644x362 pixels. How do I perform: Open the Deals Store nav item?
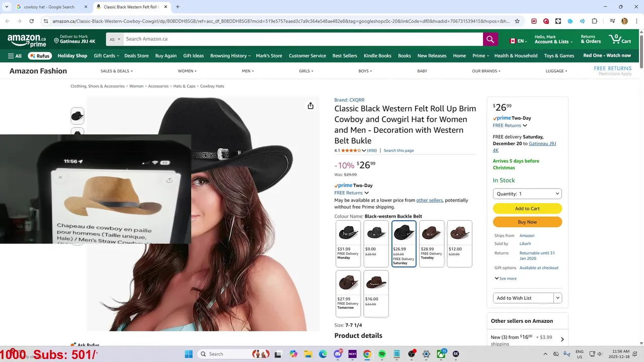tap(136, 56)
